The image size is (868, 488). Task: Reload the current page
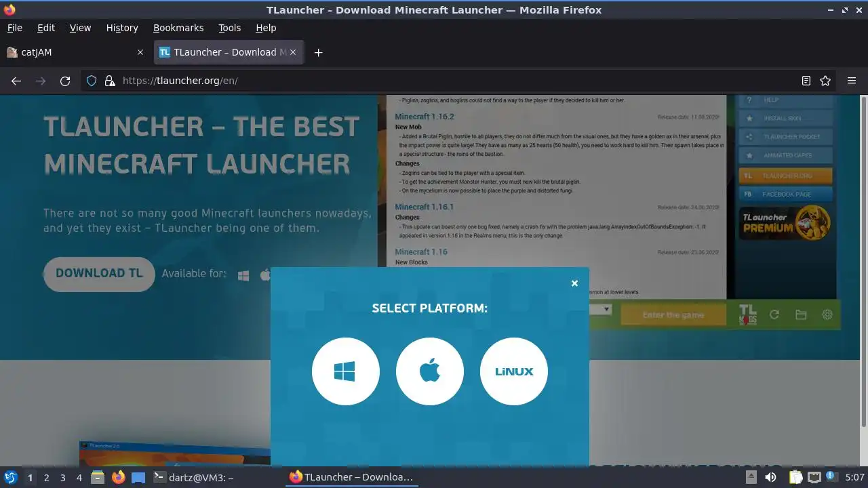(x=65, y=81)
